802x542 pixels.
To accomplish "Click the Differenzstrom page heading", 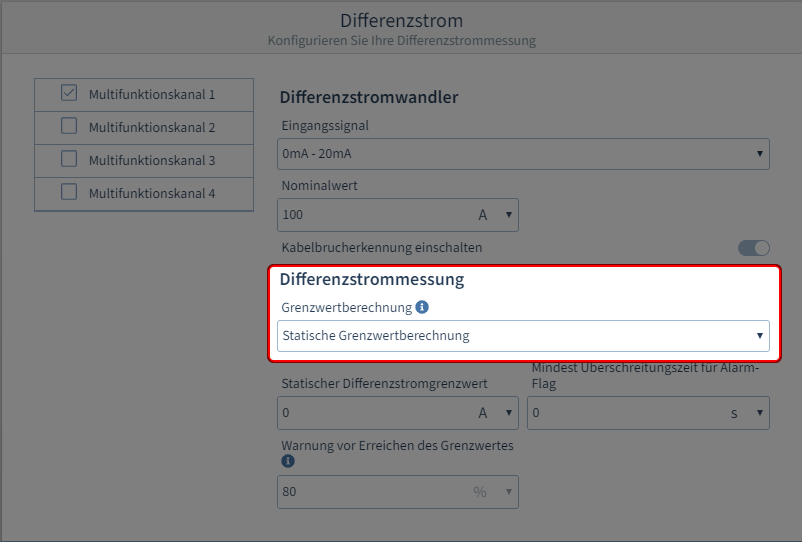I will 401,20.
